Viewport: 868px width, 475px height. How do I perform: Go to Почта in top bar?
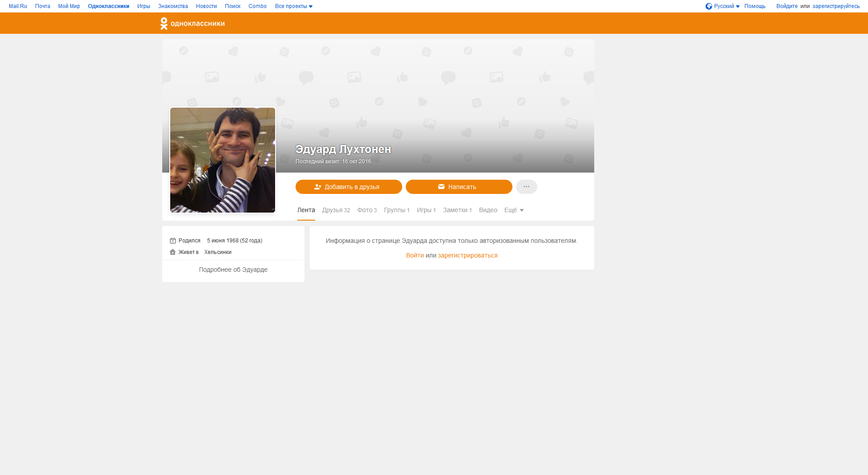point(43,6)
